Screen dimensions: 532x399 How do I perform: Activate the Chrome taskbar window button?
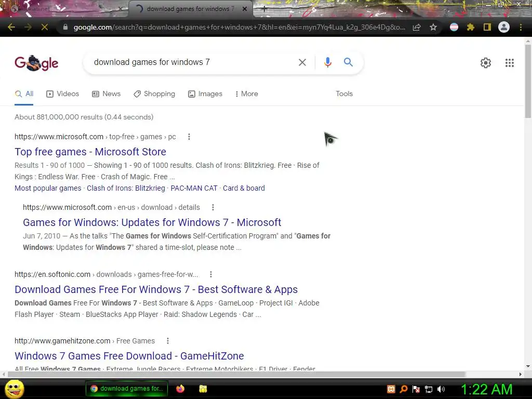(127, 389)
